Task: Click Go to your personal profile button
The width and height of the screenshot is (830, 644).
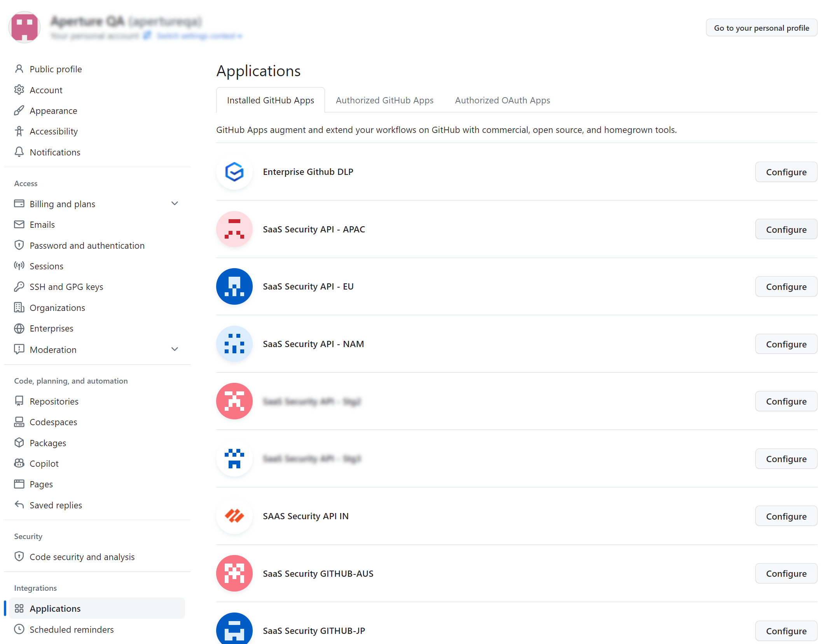Action: (761, 28)
